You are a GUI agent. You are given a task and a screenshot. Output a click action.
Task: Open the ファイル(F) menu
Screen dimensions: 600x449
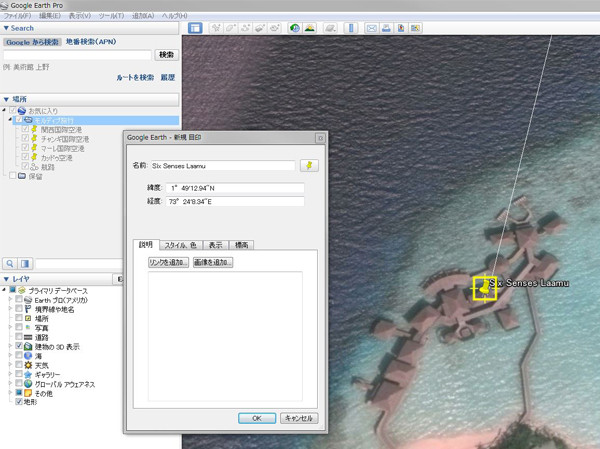[17, 16]
